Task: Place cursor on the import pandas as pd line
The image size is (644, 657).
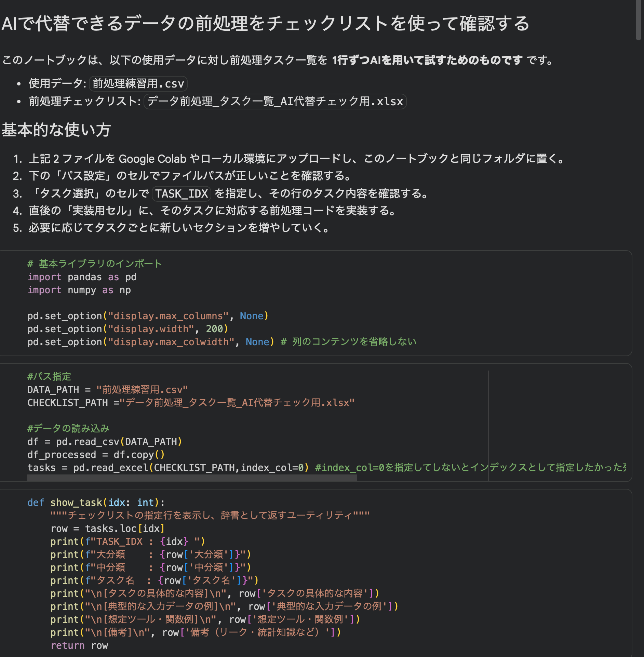Action: [x=82, y=277]
